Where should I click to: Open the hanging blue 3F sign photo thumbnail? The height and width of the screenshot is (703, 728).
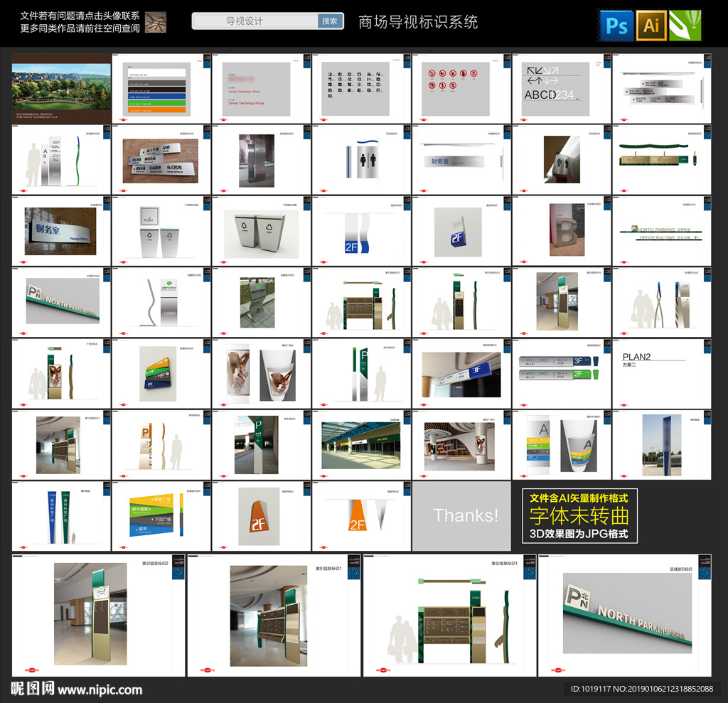(461, 374)
